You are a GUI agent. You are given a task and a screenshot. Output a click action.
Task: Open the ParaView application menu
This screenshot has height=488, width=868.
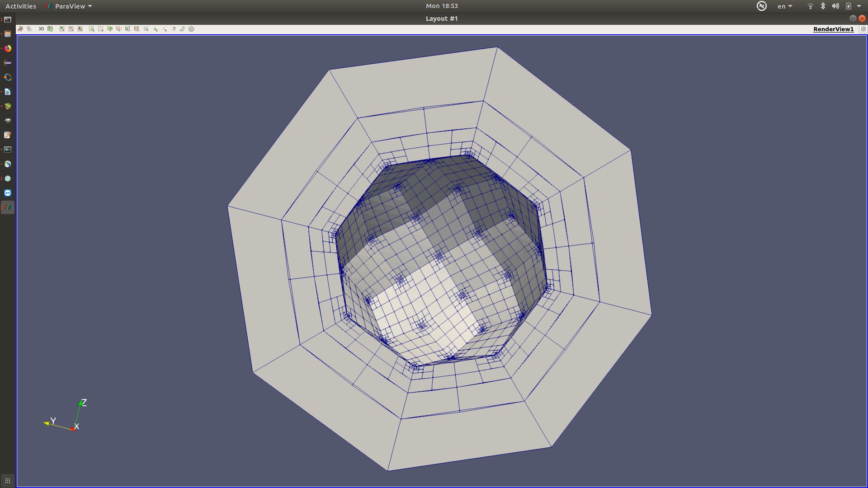[x=69, y=6]
